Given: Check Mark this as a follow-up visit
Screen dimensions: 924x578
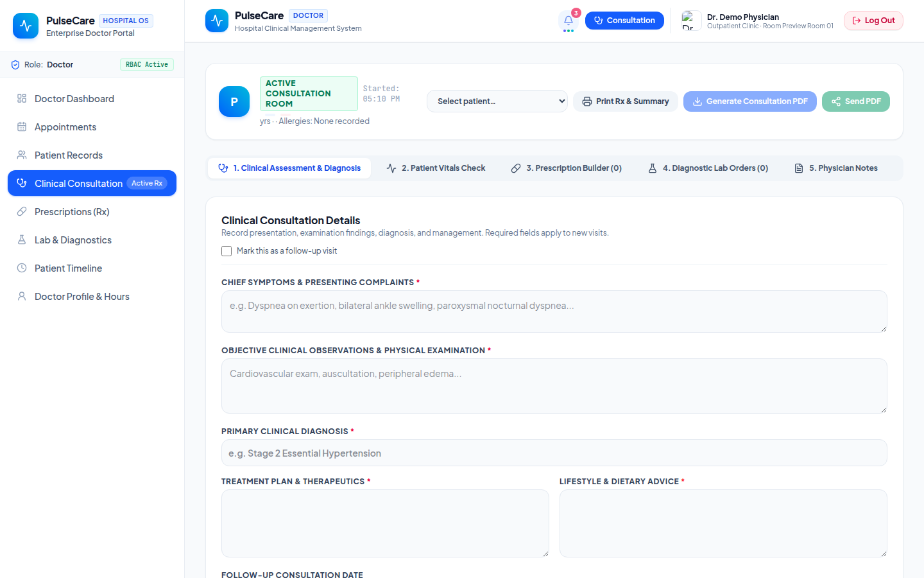Looking at the screenshot, I should pyautogui.click(x=227, y=251).
